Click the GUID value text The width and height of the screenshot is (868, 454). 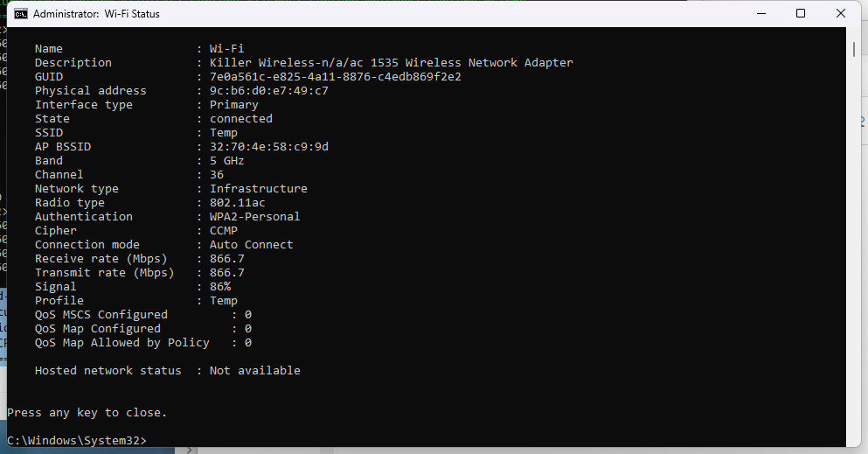click(x=335, y=77)
